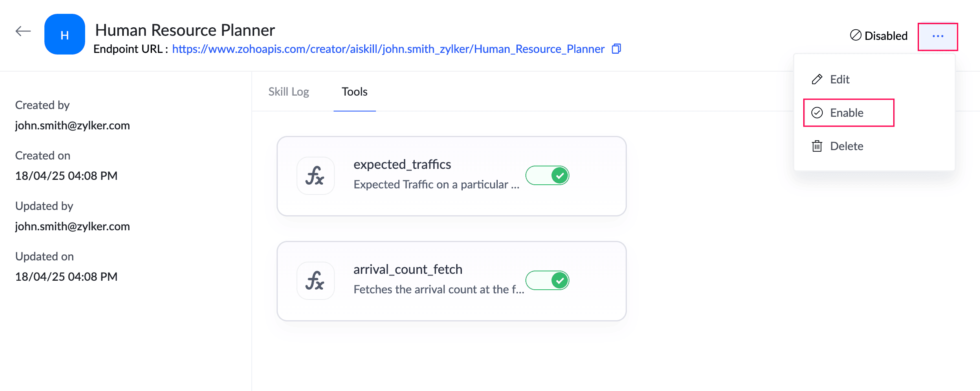Click the expected_traffics tool name
This screenshot has width=980, height=391.
[402, 164]
